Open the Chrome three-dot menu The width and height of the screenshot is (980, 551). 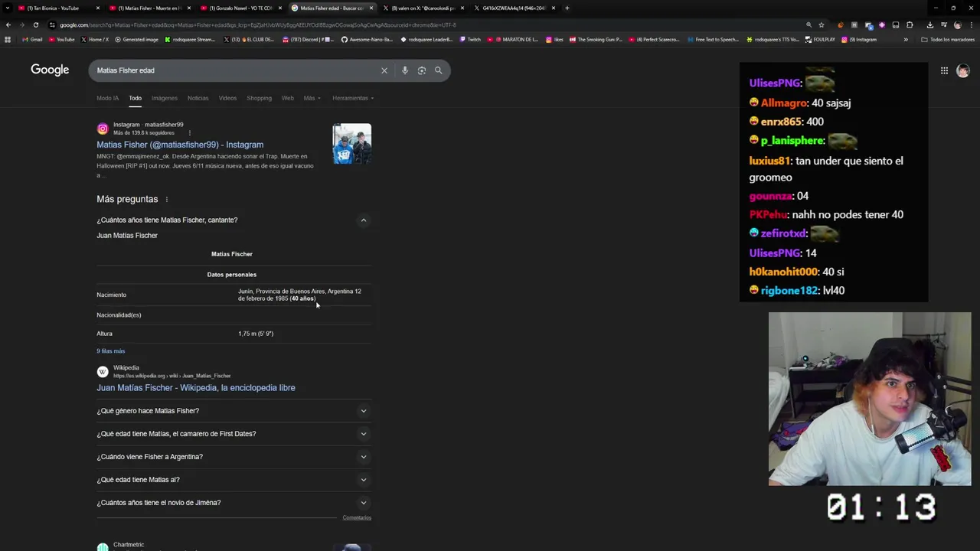pos(972,24)
